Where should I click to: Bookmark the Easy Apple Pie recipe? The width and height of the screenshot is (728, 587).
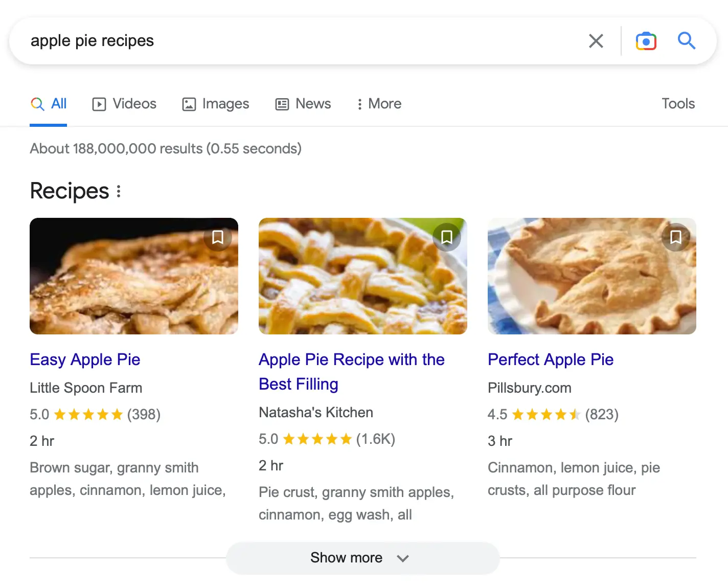tap(218, 237)
